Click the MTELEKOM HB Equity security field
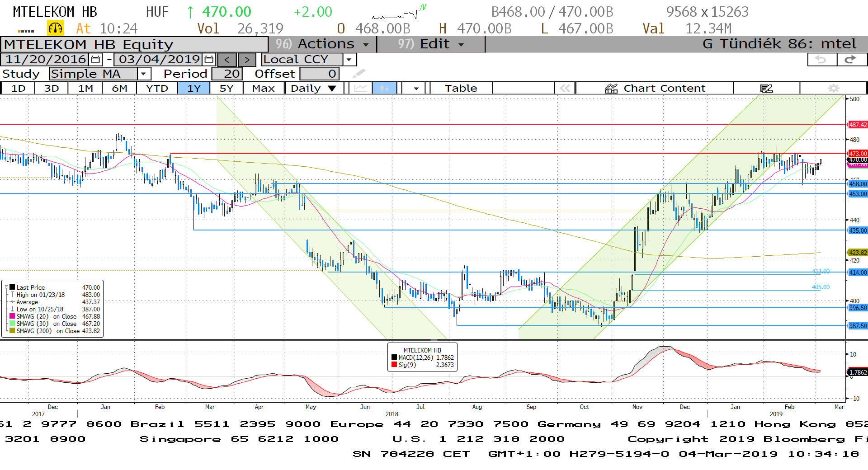 (134, 45)
